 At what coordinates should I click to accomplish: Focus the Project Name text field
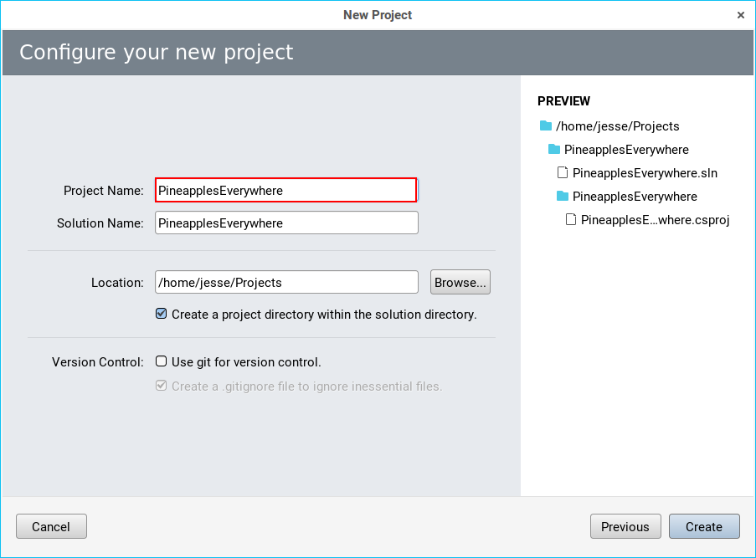[285, 191]
